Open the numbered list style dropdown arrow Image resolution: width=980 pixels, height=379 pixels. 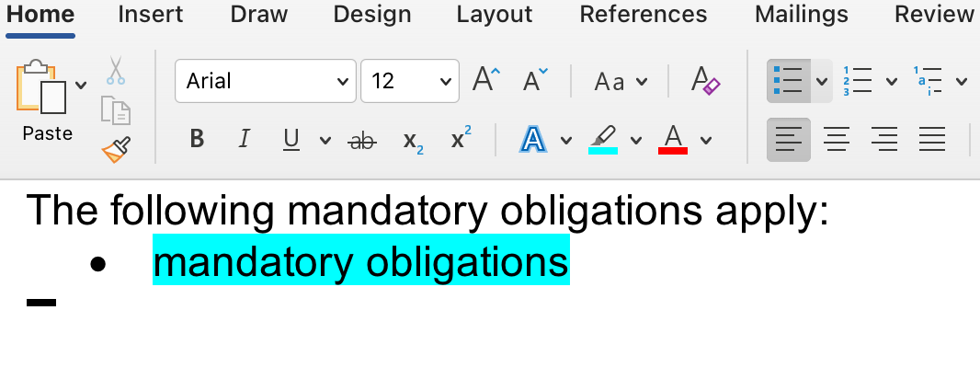[x=891, y=82]
